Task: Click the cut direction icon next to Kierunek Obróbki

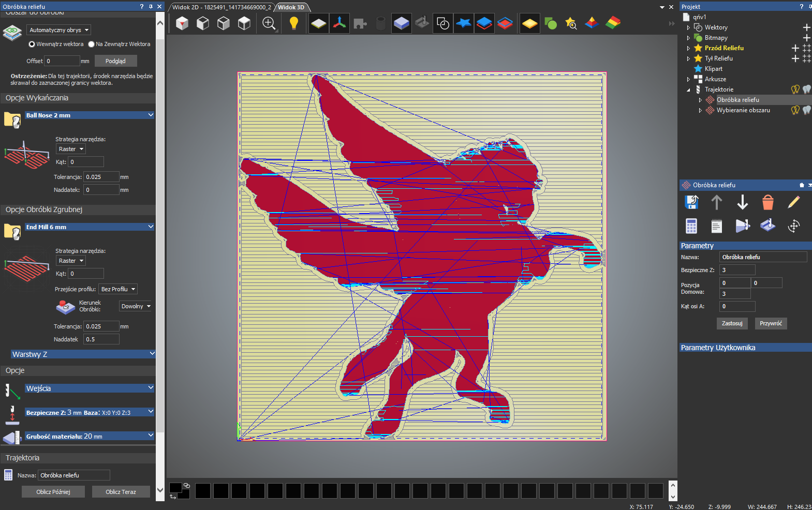Action: 66,307
